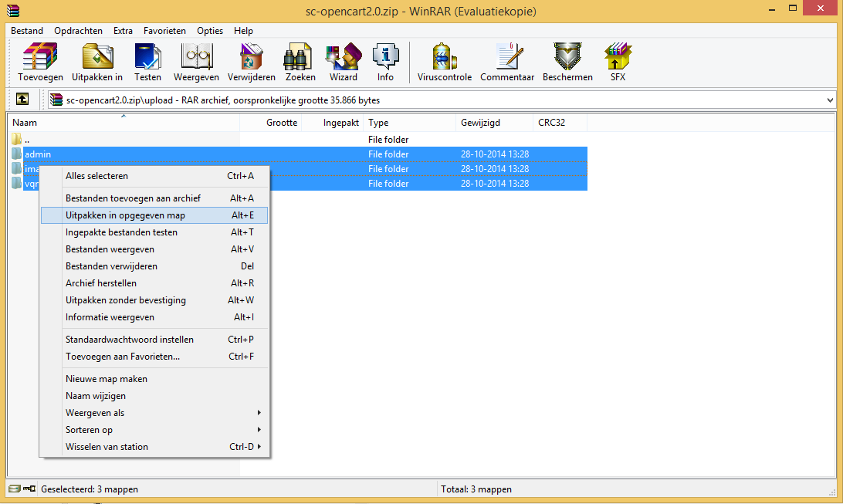Maximize the WinRAR window
843x504 pixels.
793,8
